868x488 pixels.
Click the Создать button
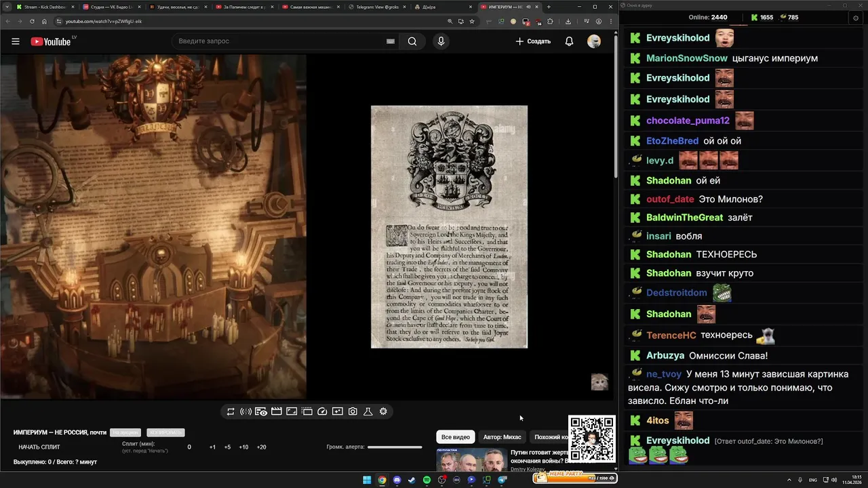[533, 41]
